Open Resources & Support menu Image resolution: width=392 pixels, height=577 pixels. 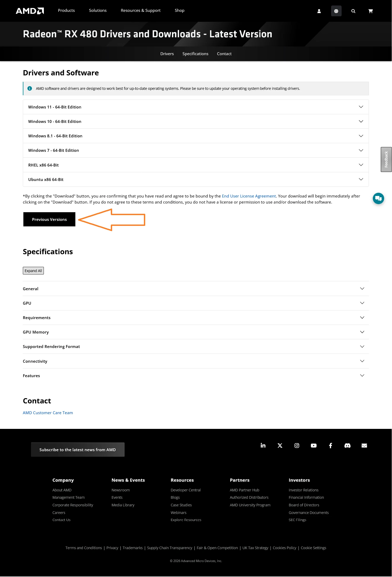coord(141,11)
